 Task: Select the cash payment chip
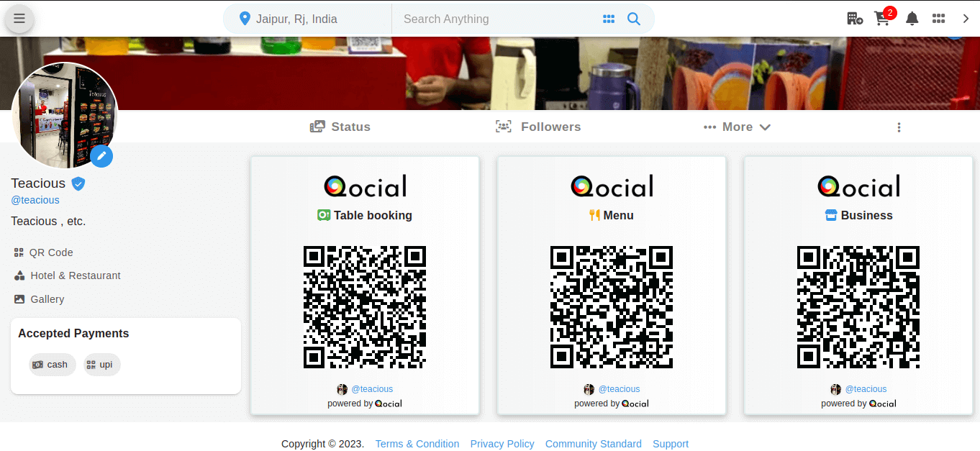[x=52, y=365]
